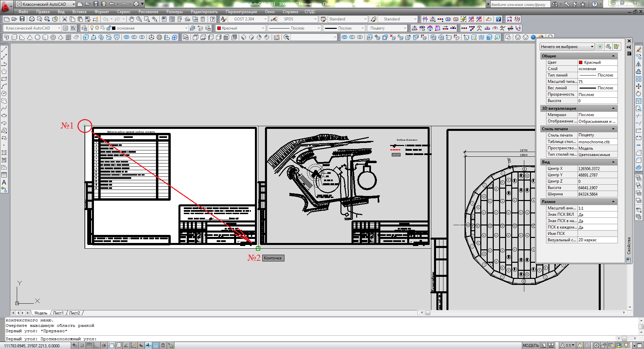Screen dimensions: 644x349
Task: Click the command line prompt Противоположный угол
Action: point(68,339)
